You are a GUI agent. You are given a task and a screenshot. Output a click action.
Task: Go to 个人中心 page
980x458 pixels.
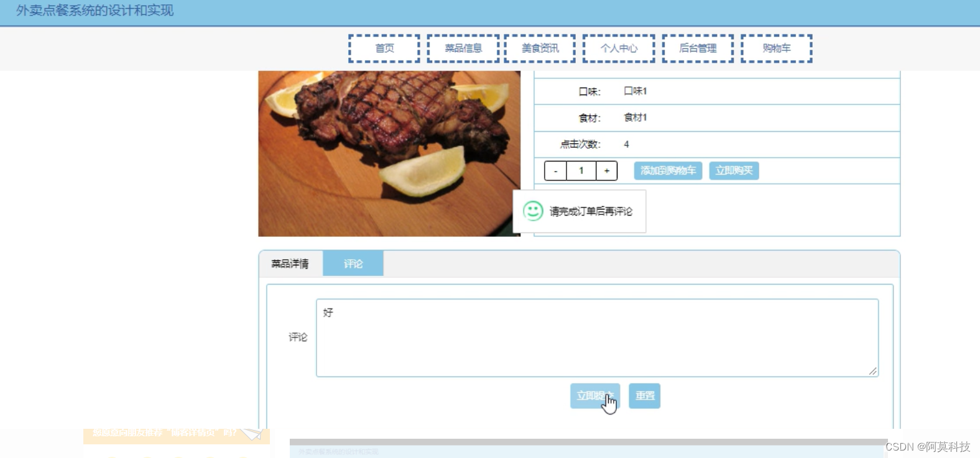619,48
